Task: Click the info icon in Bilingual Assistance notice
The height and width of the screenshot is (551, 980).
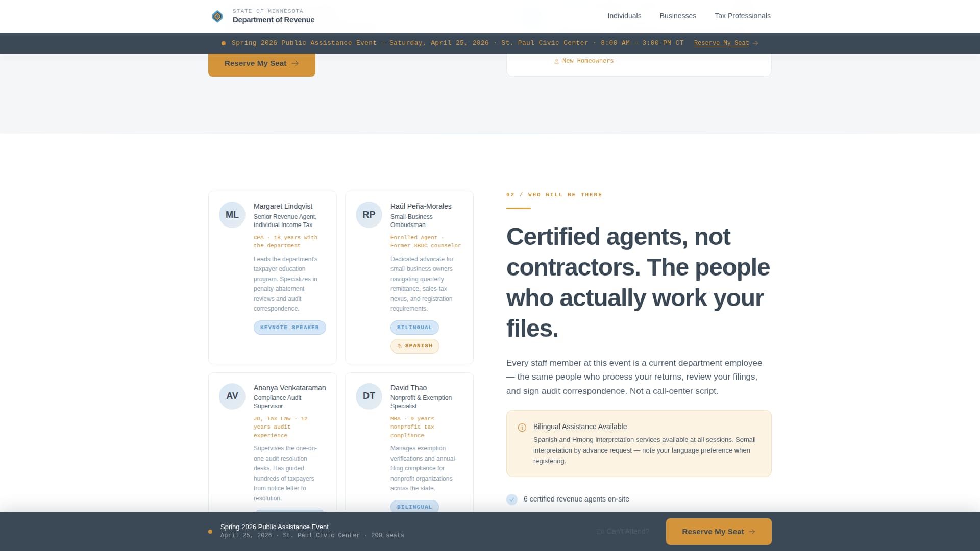Action: pyautogui.click(x=522, y=428)
